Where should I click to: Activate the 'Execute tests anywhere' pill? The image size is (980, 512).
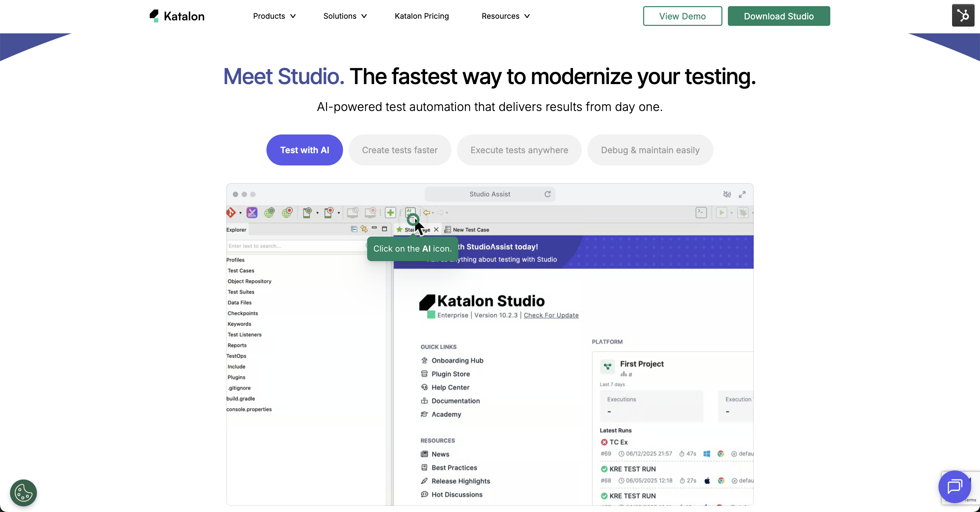point(519,150)
